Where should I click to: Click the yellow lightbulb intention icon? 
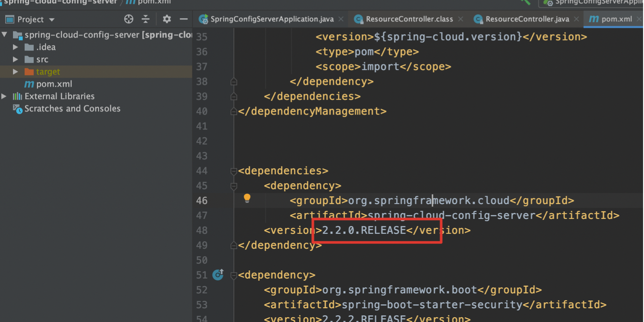click(247, 199)
